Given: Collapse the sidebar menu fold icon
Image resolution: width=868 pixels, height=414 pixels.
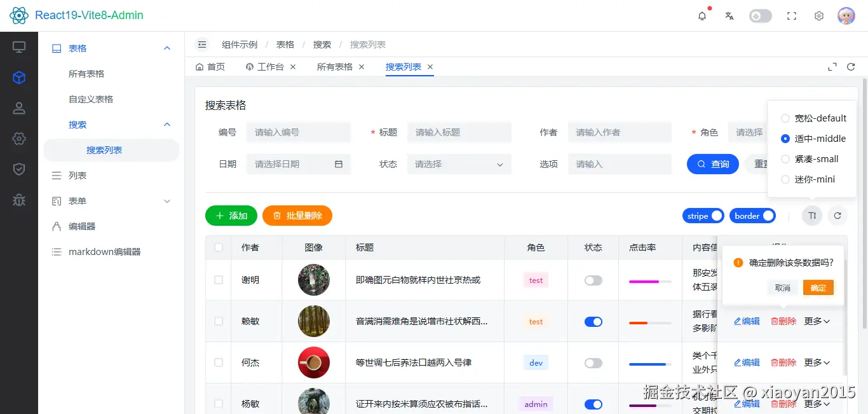Looking at the screenshot, I should [202, 45].
